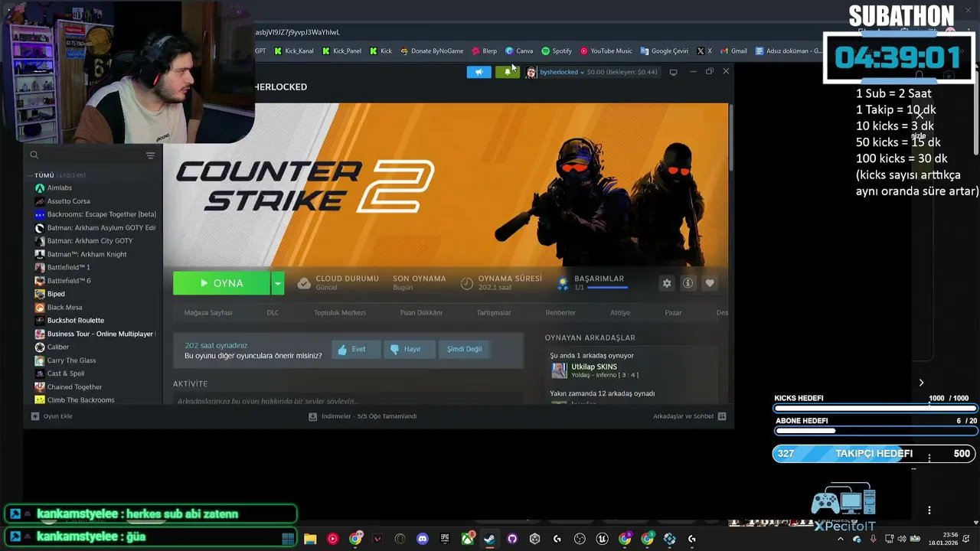Toggle volume speaker in system tray
980x551 pixels.
[901, 539]
